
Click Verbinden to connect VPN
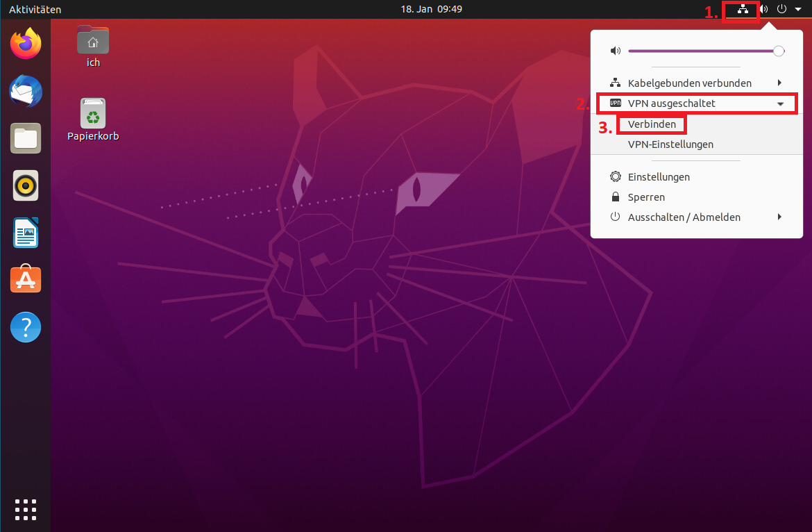(652, 125)
